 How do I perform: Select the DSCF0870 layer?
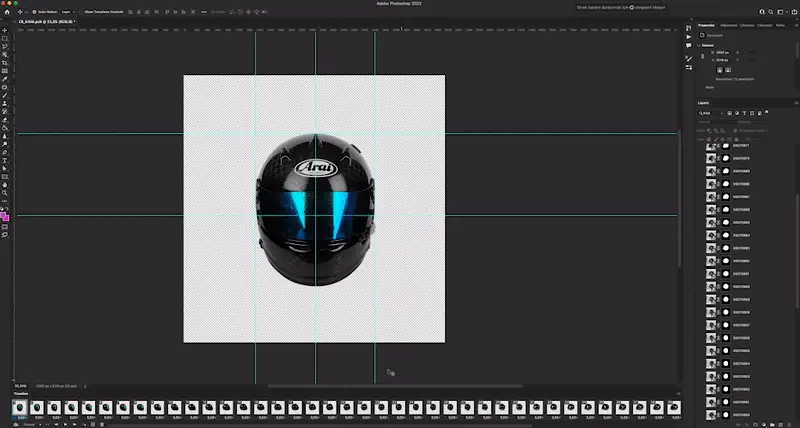(x=741, y=158)
